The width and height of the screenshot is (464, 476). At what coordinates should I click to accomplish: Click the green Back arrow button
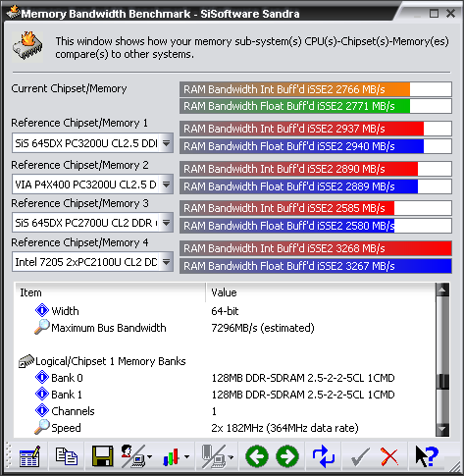tap(257, 456)
